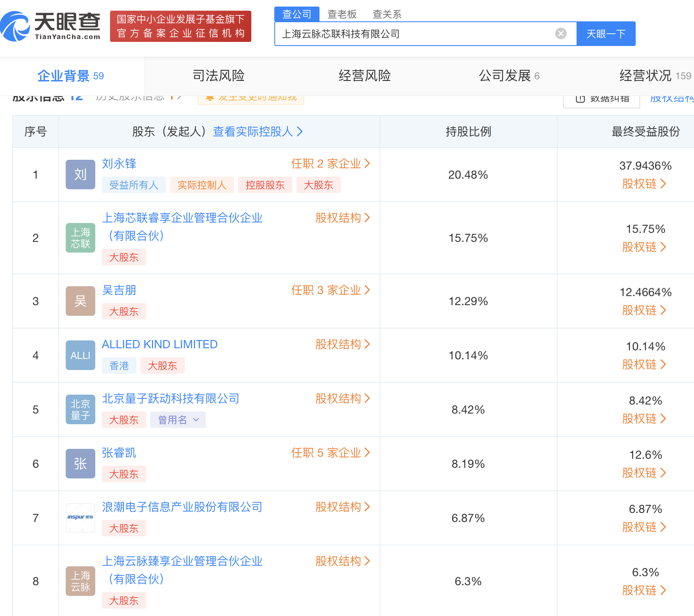Expand the 曾用名 dropdown
This screenshot has width=694, height=616.
[x=178, y=420]
